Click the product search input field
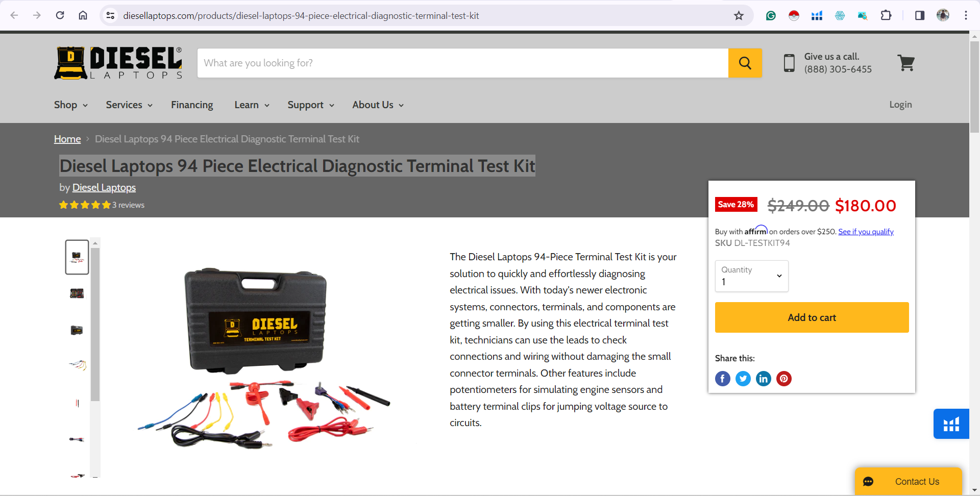This screenshot has width=980, height=496. [x=462, y=63]
